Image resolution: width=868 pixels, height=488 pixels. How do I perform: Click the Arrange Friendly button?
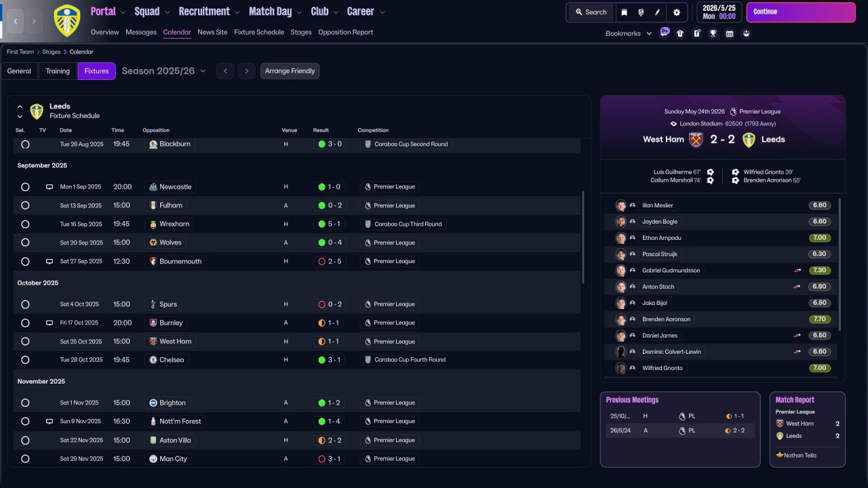click(290, 71)
